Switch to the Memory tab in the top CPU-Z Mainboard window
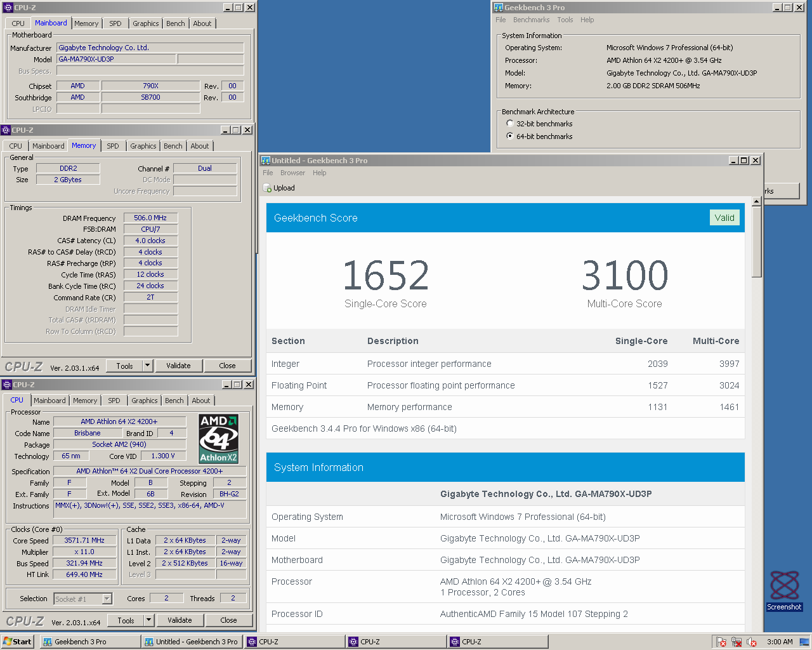The height and width of the screenshot is (650, 812). (x=86, y=23)
